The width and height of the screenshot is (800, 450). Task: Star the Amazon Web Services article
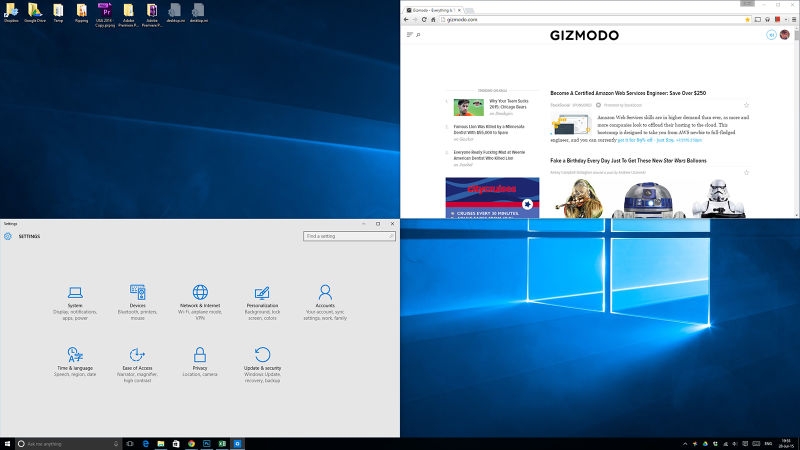746,105
